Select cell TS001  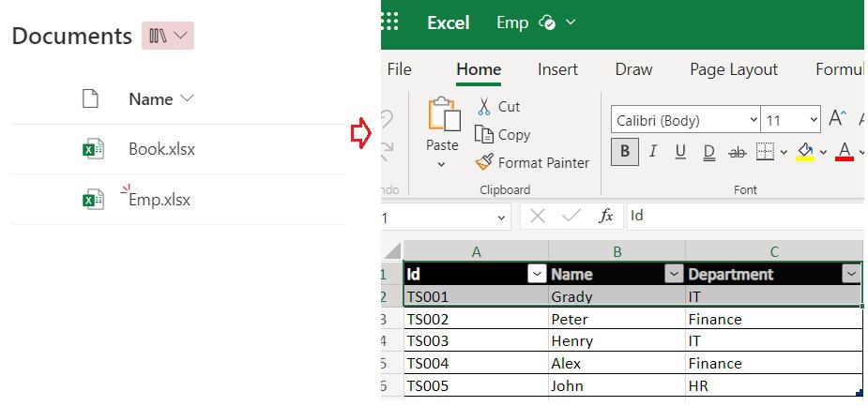[476, 296]
